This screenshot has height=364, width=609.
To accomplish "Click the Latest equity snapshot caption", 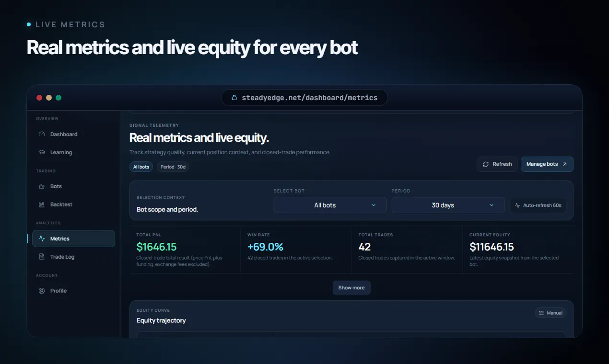I will pos(514,261).
